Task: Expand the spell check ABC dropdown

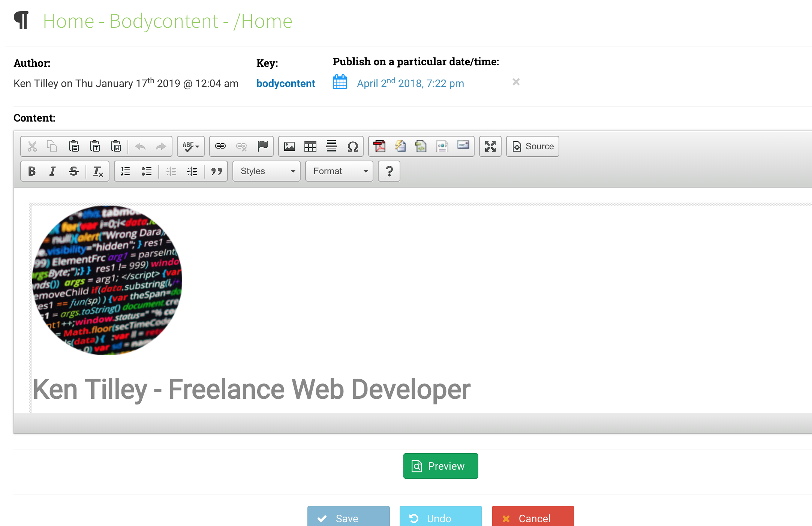Action: click(191, 146)
